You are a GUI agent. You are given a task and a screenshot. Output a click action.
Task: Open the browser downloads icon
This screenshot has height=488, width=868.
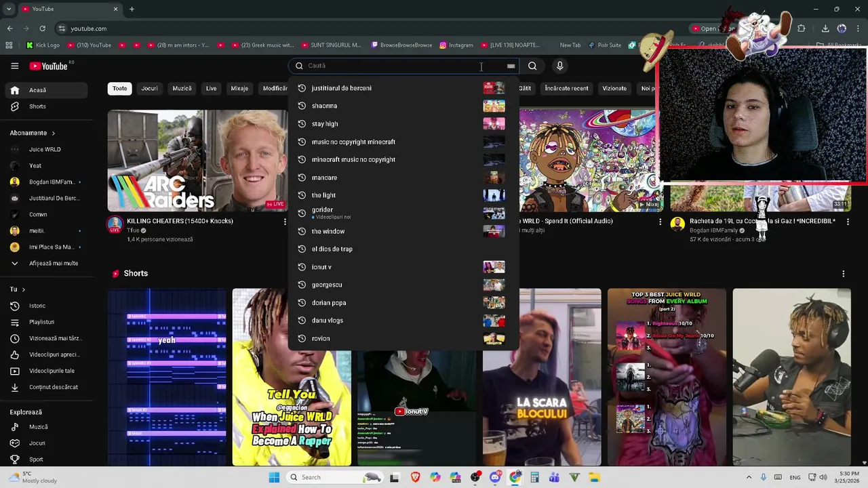click(x=825, y=28)
